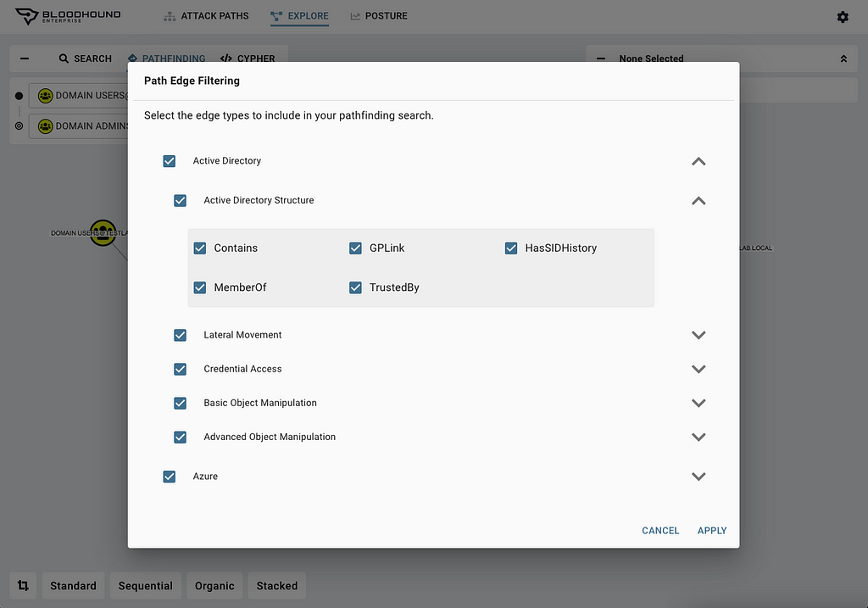
Task: Expand the Lateral Movement section
Action: (698, 335)
